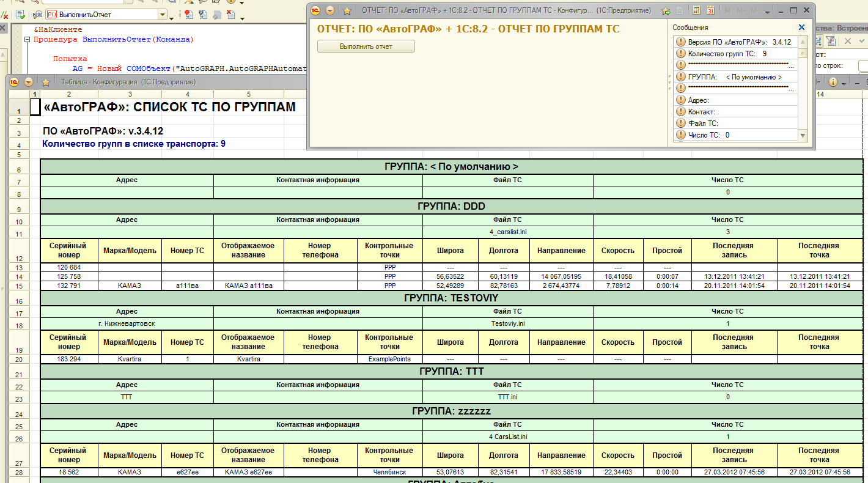The image size is (868, 483).
Task: Click the warning icon beside the "Адрес:" message
Action: (x=681, y=100)
